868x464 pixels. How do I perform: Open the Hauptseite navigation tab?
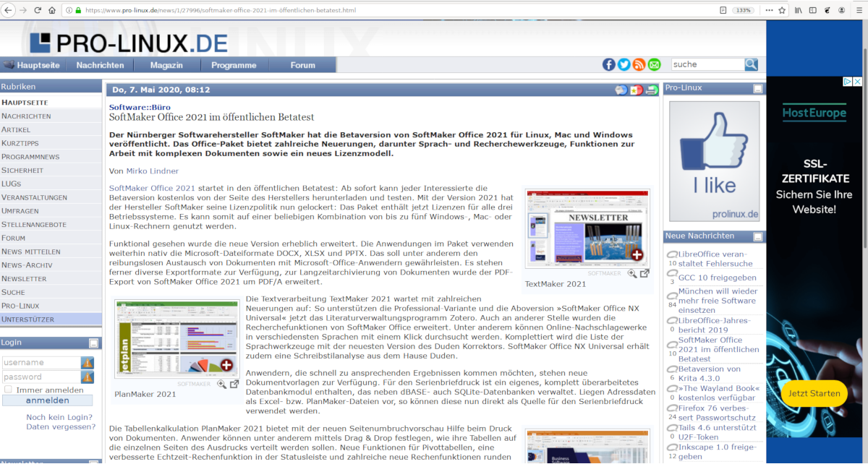coord(33,65)
